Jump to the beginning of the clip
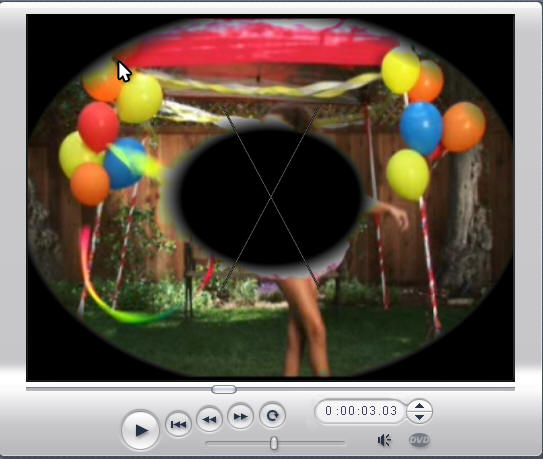Image resolution: width=543 pixels, height=459 pixels. 178,424
